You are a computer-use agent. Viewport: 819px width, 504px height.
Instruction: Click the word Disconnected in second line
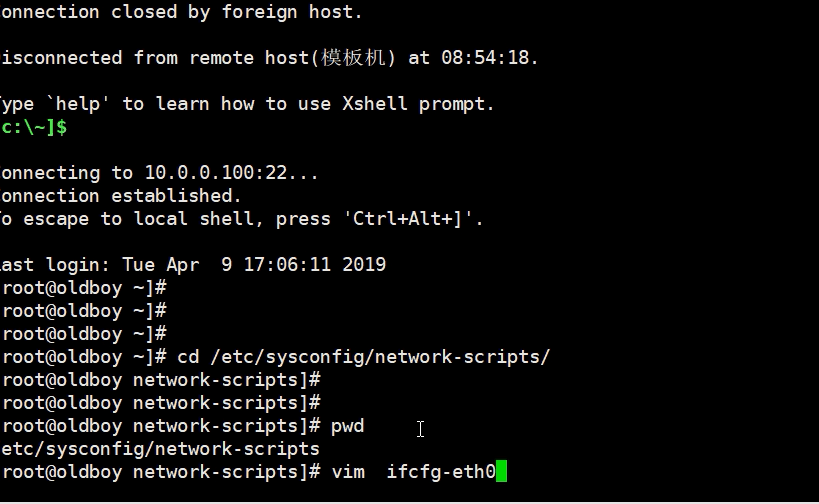(61, 58)
